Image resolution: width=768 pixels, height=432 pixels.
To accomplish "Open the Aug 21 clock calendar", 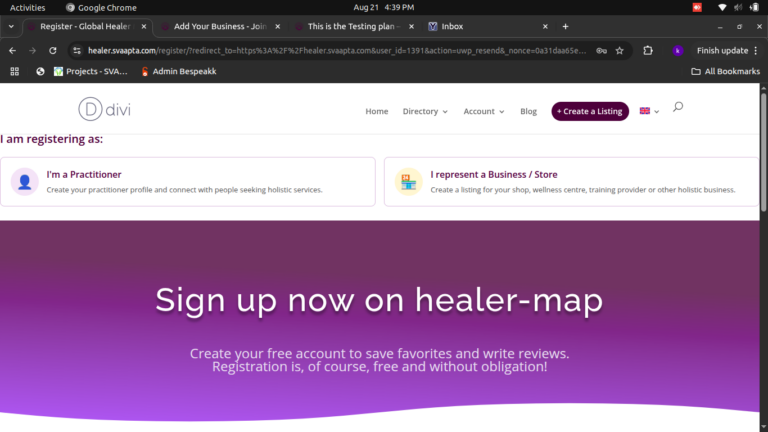I will [x=384, y=7].
